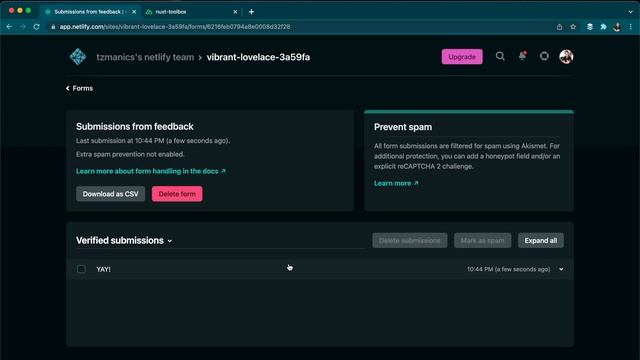Open the Chrome three-dot menu

click(x=631, y=27)
